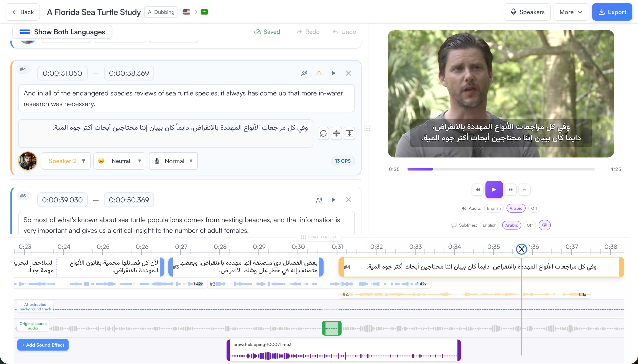The height and width of the screenshot is (364, 638).
Task: Click Undo
Action: (344, 32)
